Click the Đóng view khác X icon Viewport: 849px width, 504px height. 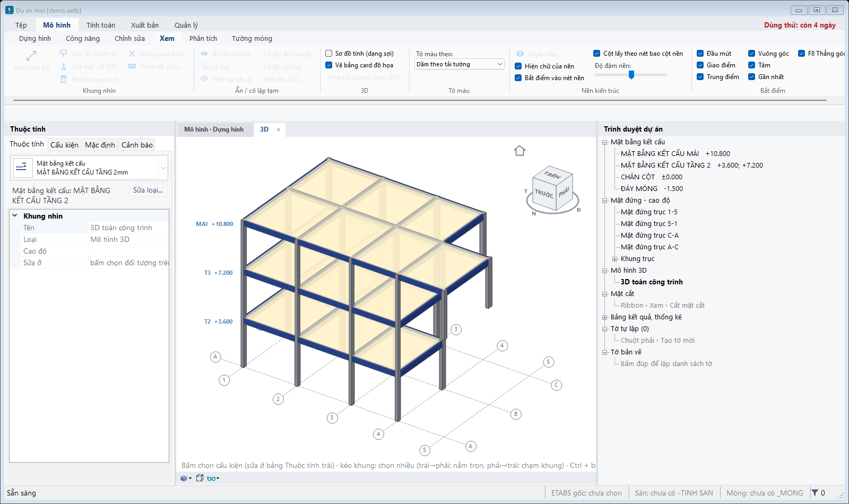coord(132,54)
